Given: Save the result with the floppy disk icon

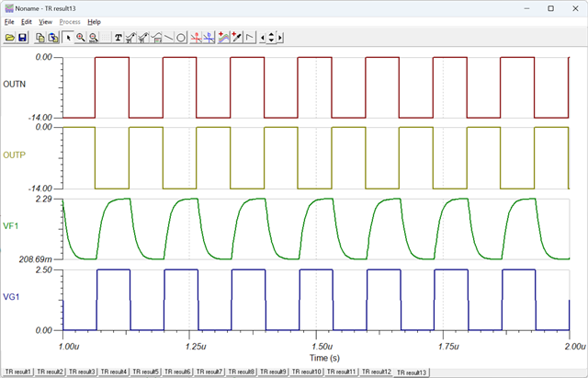Looking at the screenshot, I should [22, 38].
